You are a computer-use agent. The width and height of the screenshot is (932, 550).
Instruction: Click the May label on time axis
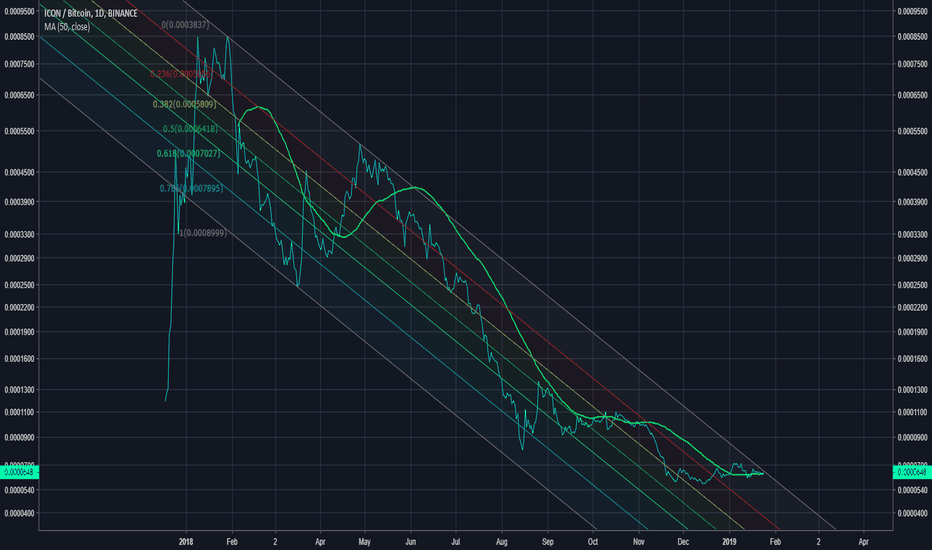364,542
